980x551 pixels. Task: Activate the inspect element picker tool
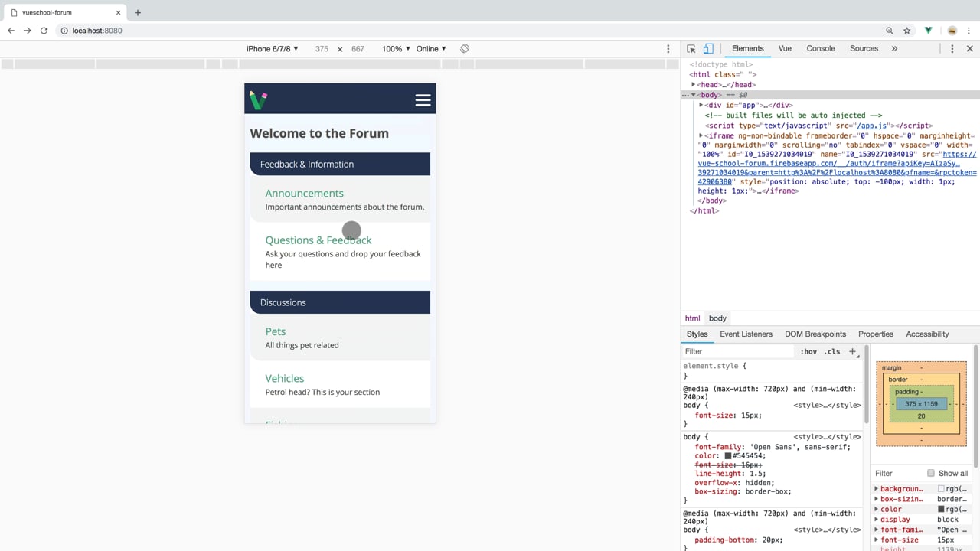(691, 48)
